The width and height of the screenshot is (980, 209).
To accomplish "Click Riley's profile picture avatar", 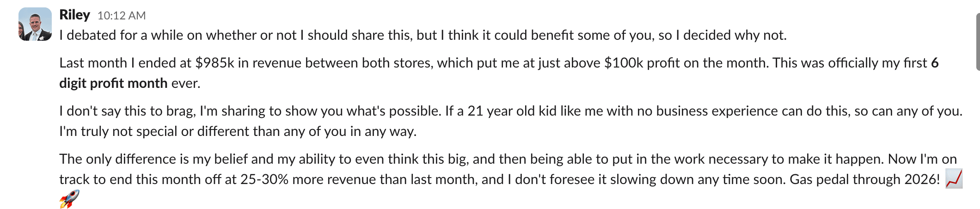I will [x=35, y=24].
